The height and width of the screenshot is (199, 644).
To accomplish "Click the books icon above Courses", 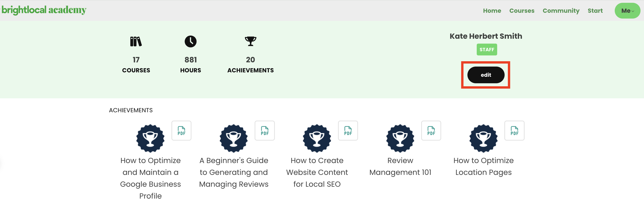I will tap(136, 42).
